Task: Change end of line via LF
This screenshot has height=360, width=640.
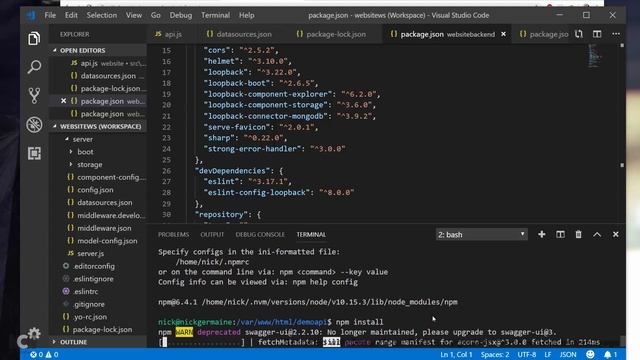Action: [x=548, y=354]
